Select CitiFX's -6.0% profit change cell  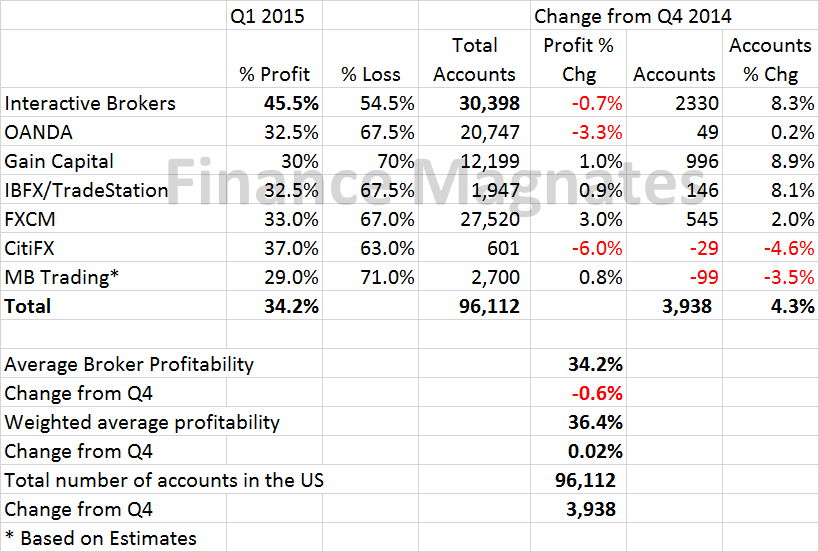point(596,248)
